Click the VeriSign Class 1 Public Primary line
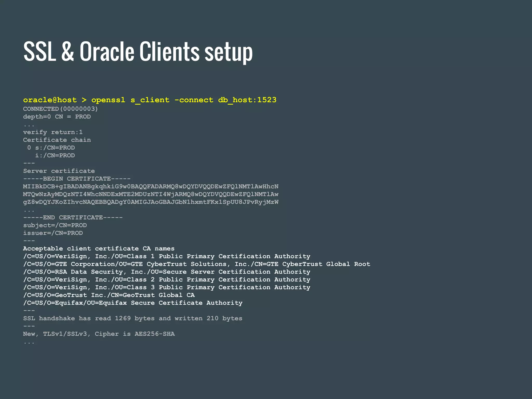532x399 pixels. click(167, 256)
